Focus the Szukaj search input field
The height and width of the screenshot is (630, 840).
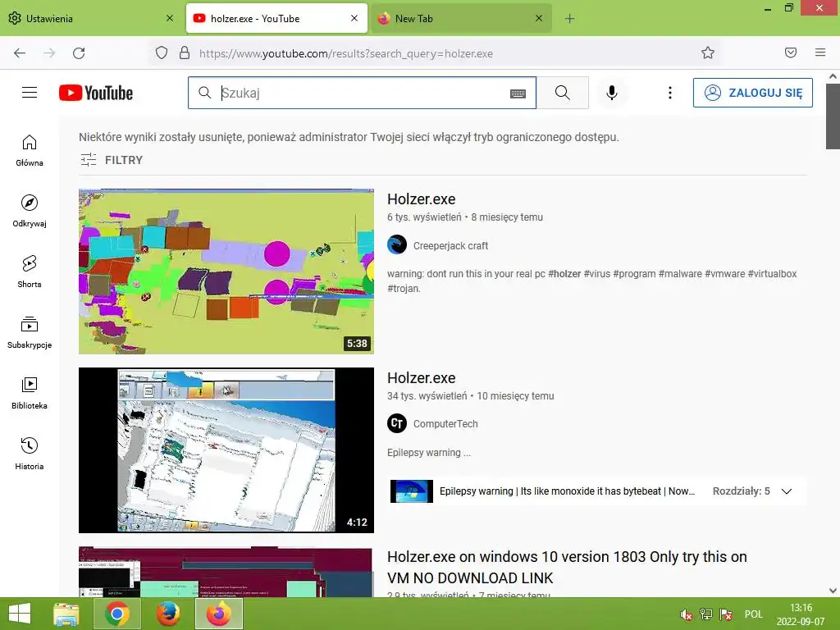(x=362, y=93)
